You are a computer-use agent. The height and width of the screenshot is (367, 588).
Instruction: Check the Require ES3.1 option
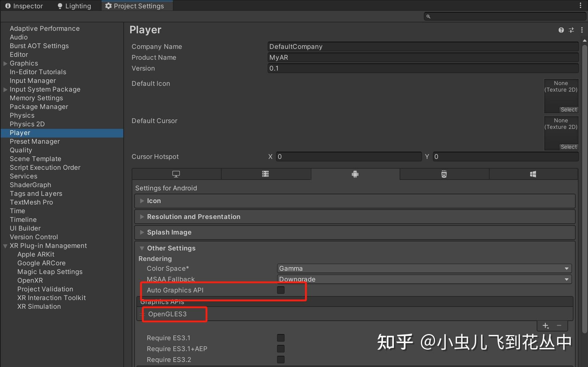click(x=281, y=338)
